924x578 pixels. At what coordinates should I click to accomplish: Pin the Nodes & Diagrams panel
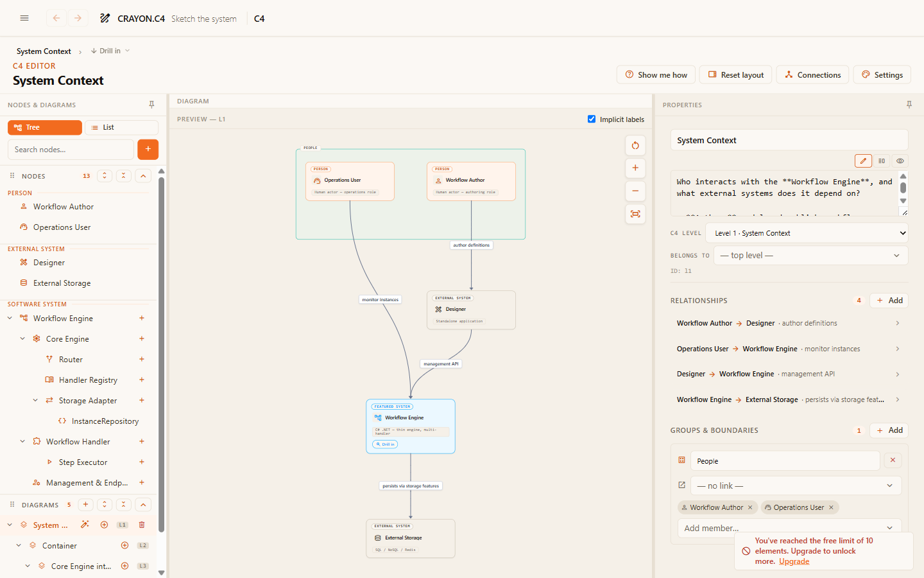pyautogui.click(x=151, y=105)
